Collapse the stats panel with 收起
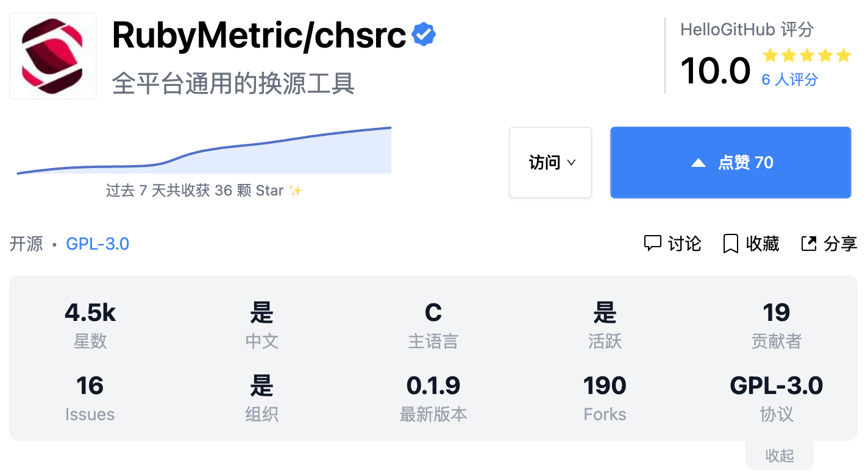 pos(780,455)
